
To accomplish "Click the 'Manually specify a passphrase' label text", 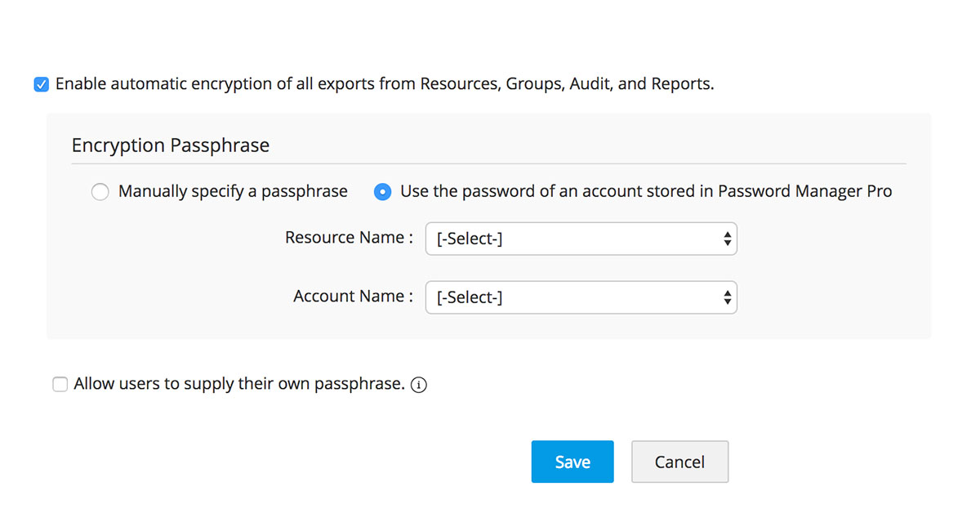I will point(233,191).
